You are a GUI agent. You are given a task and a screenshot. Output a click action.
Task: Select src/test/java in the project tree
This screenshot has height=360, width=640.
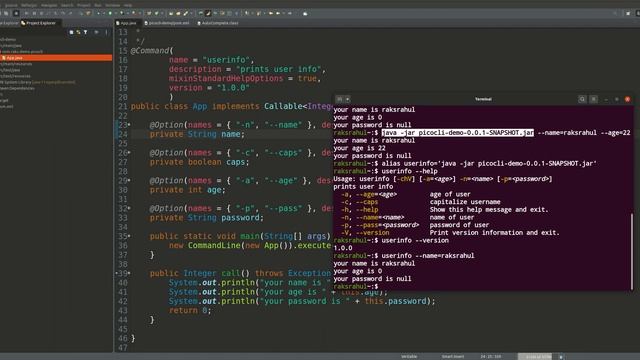[x=11, y=70]
